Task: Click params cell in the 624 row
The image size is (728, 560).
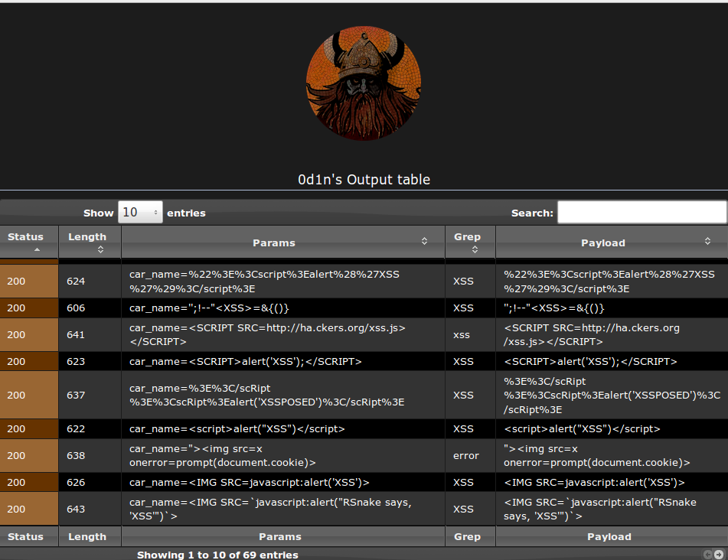Action: point(283,282)
